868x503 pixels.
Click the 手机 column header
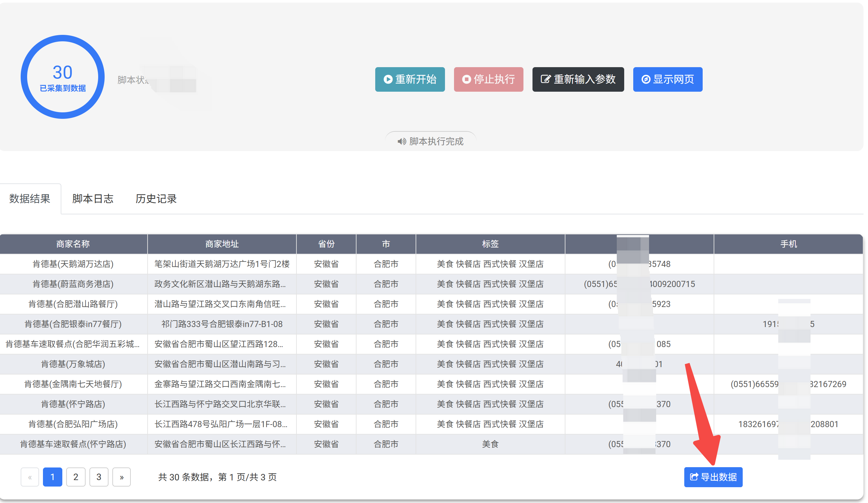(789, 244)
